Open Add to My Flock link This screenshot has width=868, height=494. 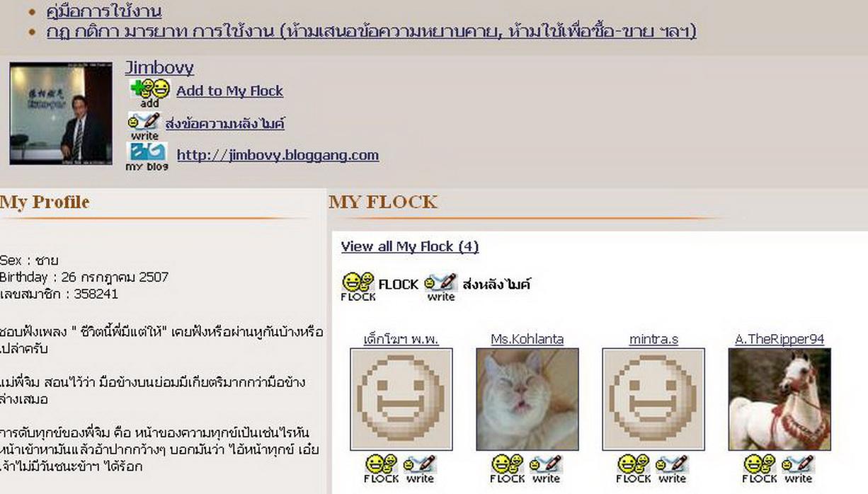[229, 91]
